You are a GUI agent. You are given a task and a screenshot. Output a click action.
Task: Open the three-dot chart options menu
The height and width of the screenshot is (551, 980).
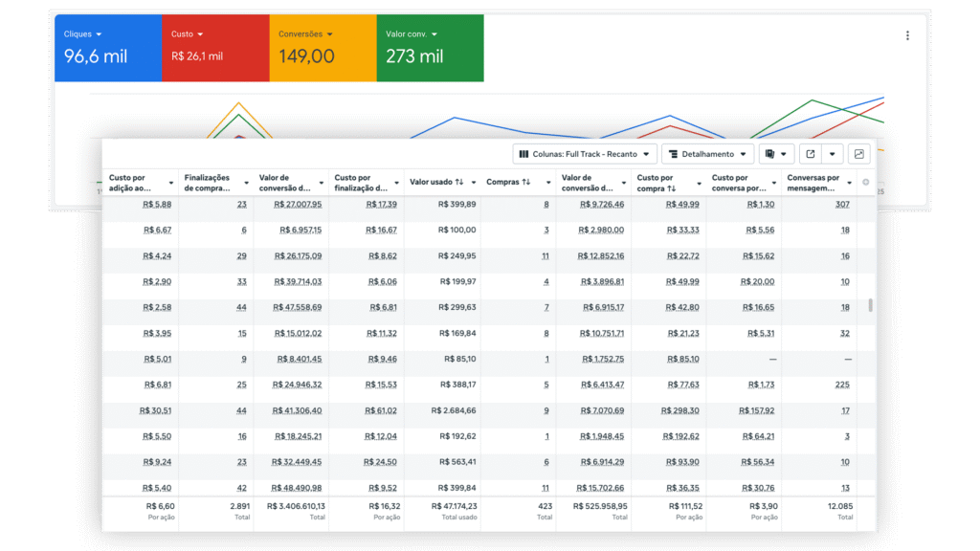click(x=907, y=35)
